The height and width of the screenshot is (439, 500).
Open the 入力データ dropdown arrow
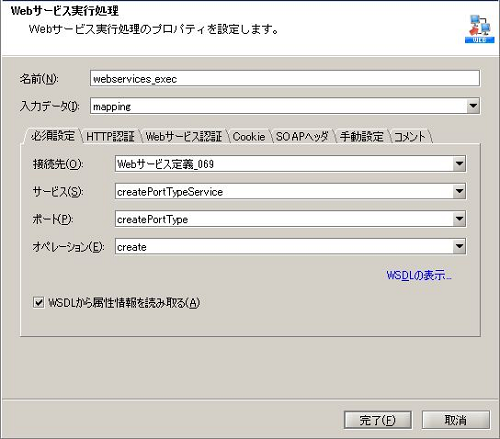[473, 106]
